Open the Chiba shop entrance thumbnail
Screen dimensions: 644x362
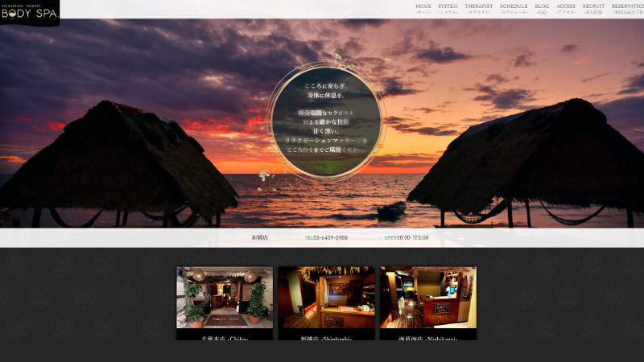click(225, 298)
